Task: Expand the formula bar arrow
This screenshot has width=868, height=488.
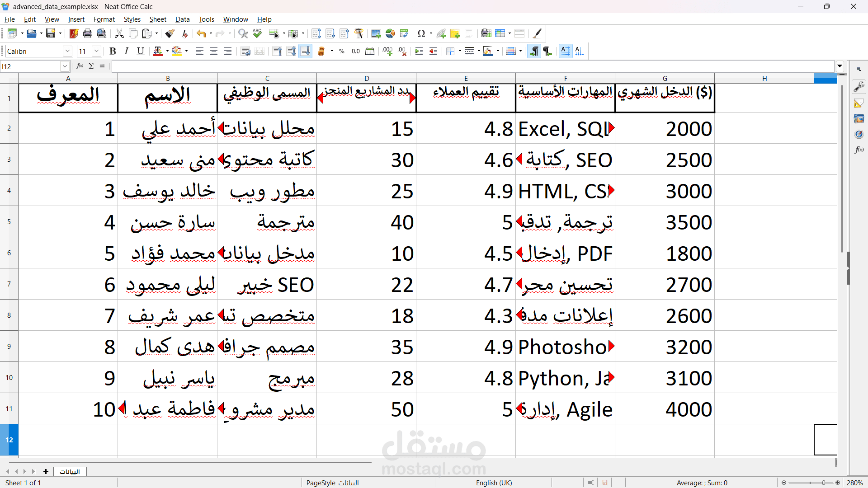Action: (x=840, y=66)
